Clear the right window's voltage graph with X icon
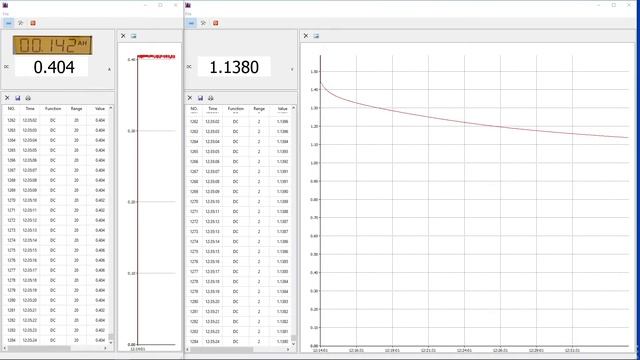The height and width of the screenshot is (360, 640). point(306,36)
